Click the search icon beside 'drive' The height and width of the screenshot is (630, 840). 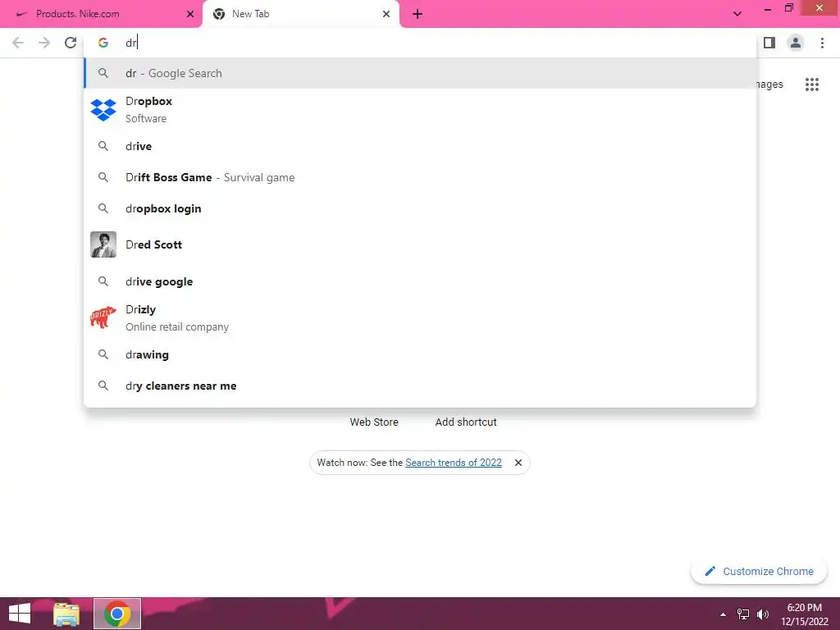point(103,146)
